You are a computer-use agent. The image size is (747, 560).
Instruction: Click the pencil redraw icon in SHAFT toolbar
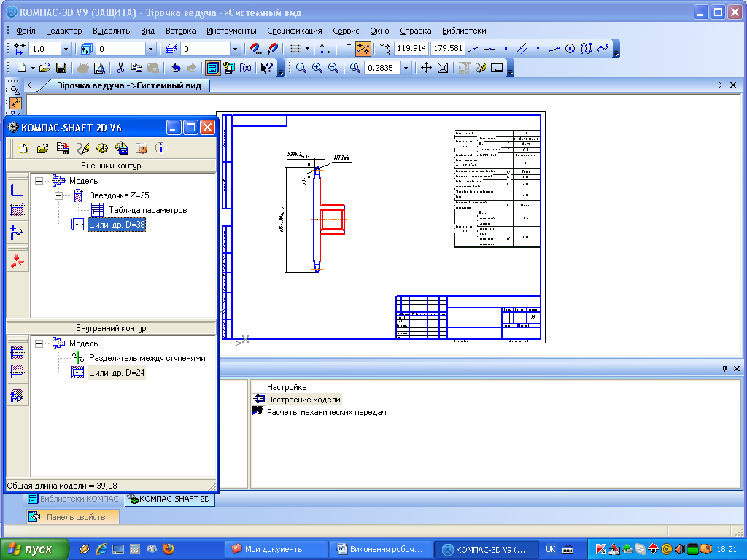pos(82,149)
